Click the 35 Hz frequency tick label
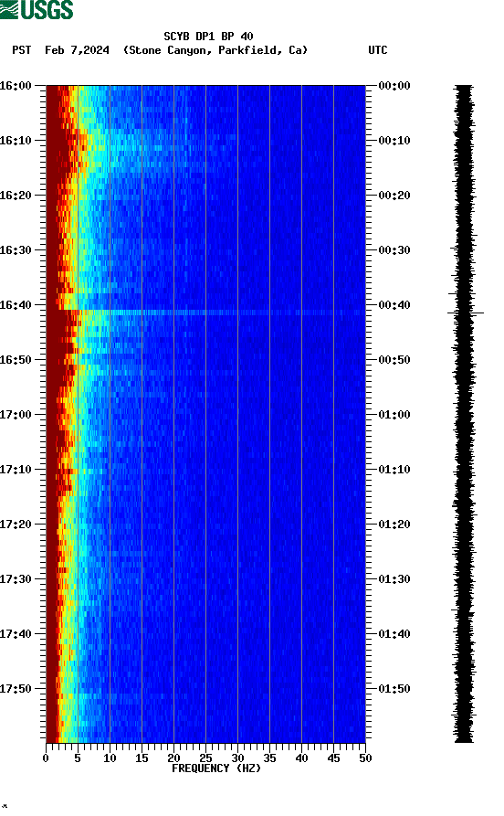This screenshot has height=816, width=504. [x=270, y=758]
